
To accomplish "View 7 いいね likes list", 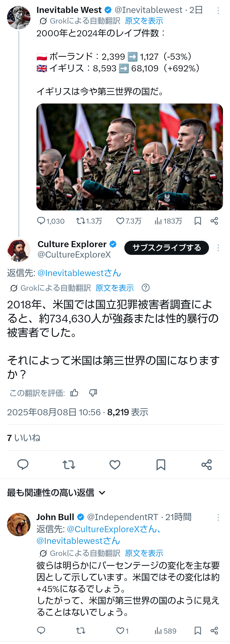I will (x=24, y=438).
